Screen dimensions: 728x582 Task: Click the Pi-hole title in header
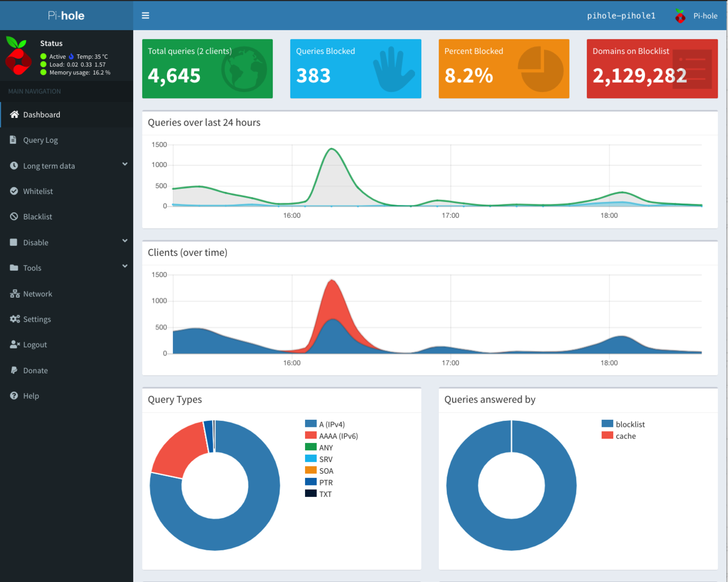click(66, 16)
